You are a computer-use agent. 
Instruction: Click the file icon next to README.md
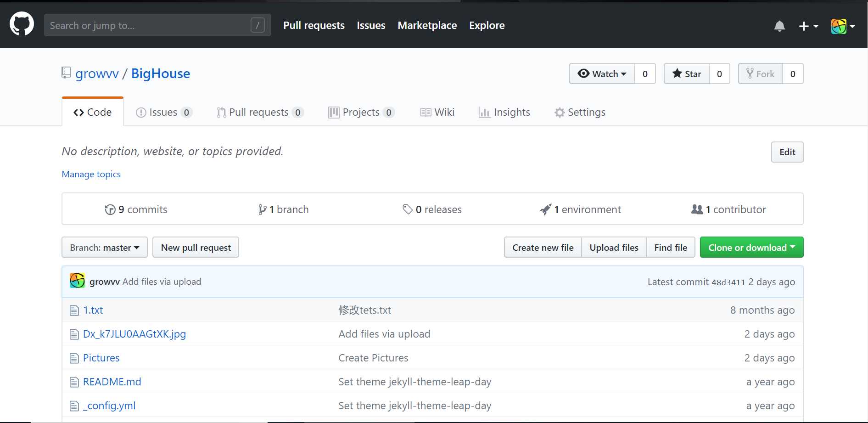74,382
